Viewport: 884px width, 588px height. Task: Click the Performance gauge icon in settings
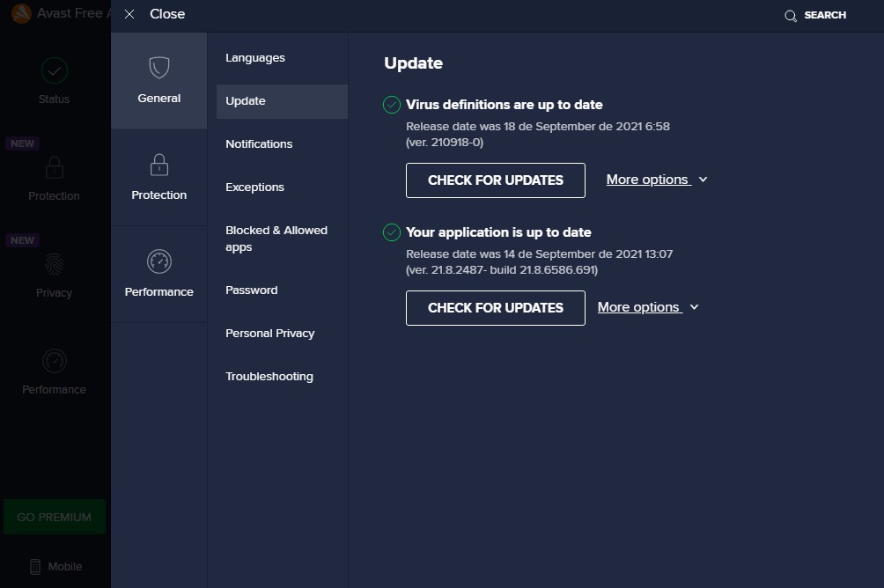pyautogui.click(x=159, y=261)
